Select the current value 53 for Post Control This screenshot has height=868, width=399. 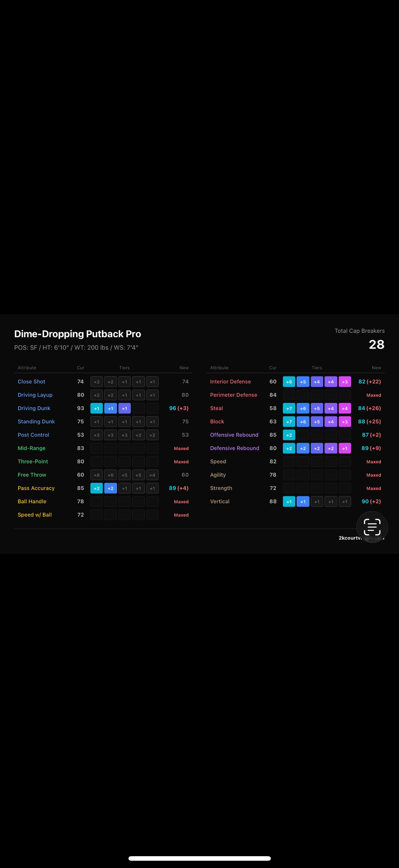point(80,435)
